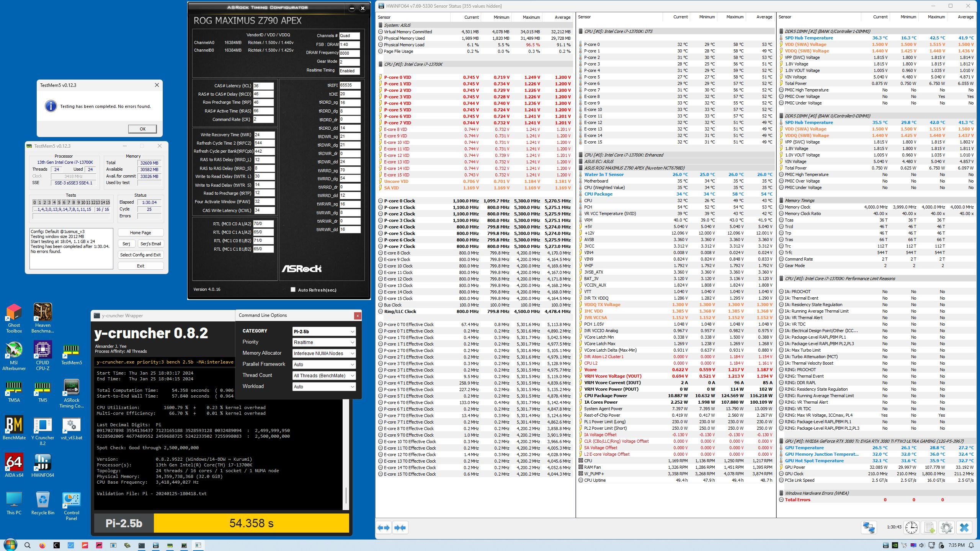
Task: Click HWiNFO collapse columns arrows button
Action: click(x=400, y=528)
